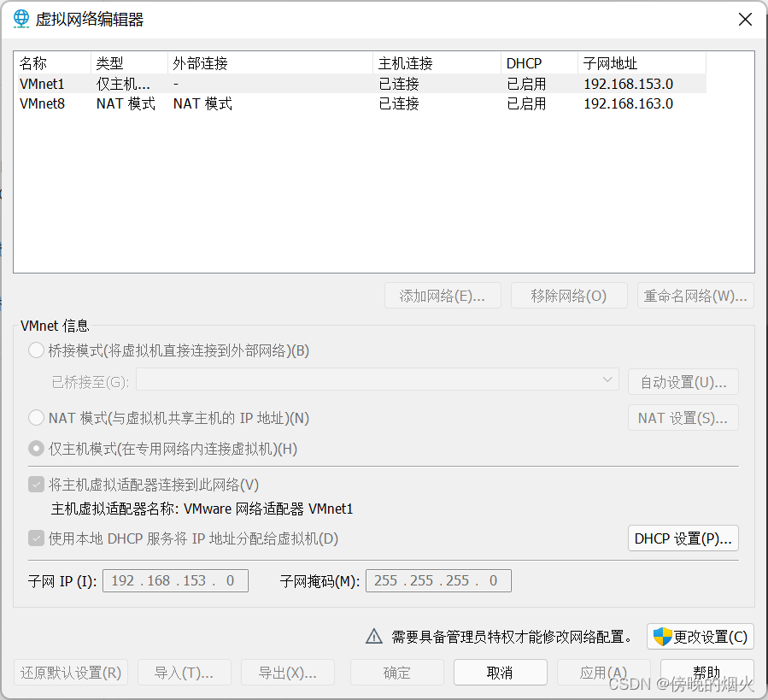Toggle 使用本地 DHCP 服务 checkbox

pyautogui.click(x=36, y=538)
